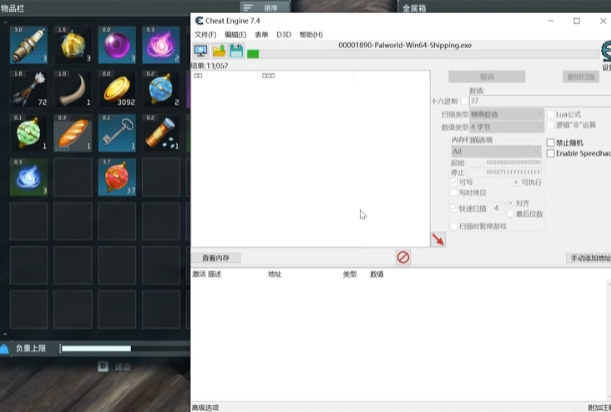
Task: Toggle the 可写 writable checkbox
Action: coord(454,182)
